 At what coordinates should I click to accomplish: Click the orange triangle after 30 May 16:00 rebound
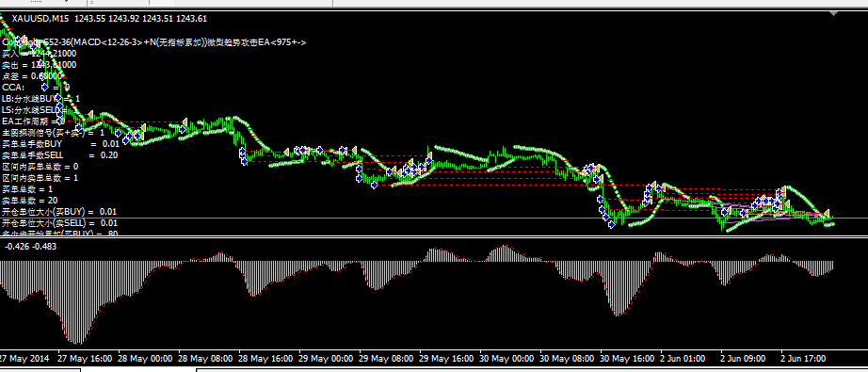[653, 185]
